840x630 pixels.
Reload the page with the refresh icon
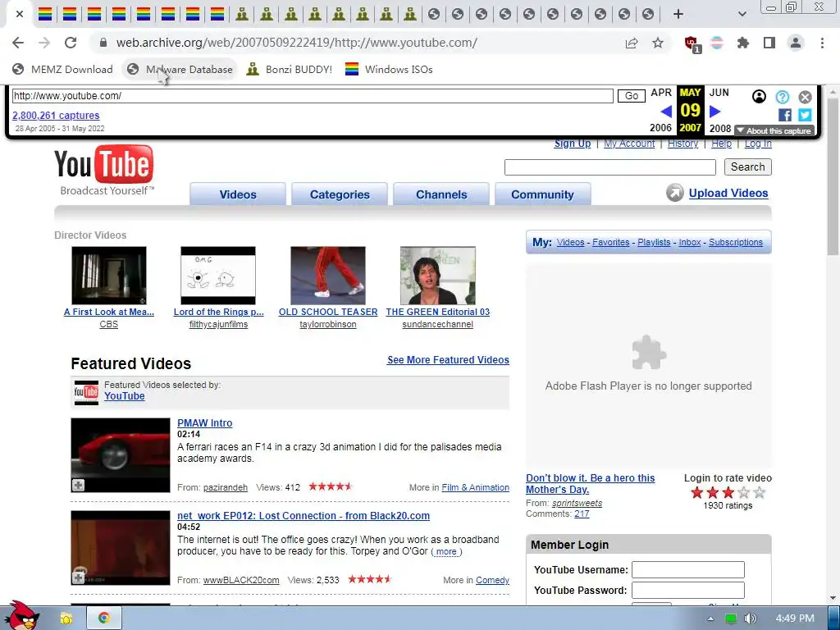[71, 43]
